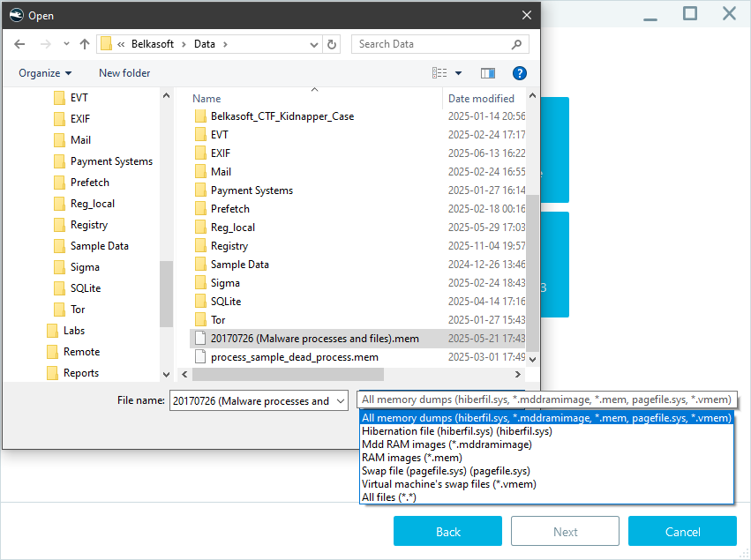Screen dimensions: 751x560
Task: Expand the recent locations chevron beside back button
Action: pos(65,43)
